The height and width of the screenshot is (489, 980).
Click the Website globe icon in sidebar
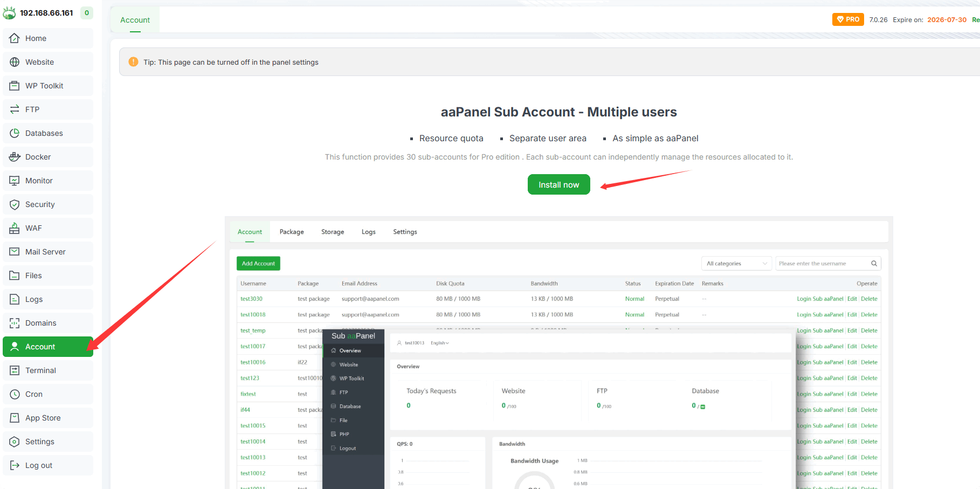[15, 62]
